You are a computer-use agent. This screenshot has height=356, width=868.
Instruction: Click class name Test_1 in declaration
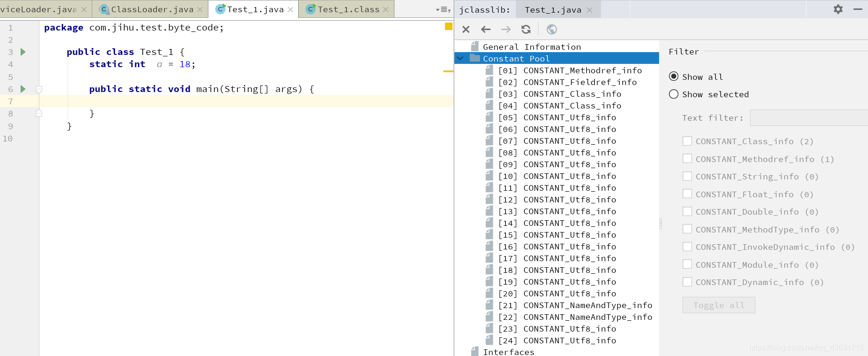pyautogui.click(x=157, y=52)
